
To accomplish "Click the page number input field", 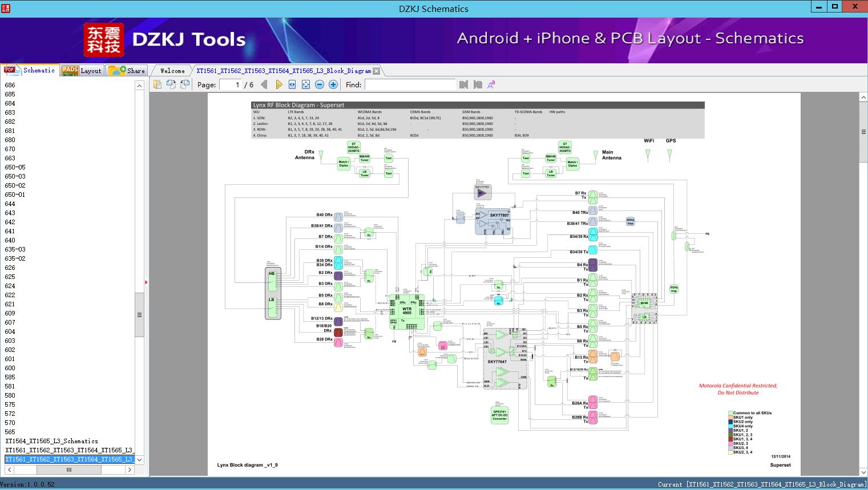I will (x=231, y=84).
